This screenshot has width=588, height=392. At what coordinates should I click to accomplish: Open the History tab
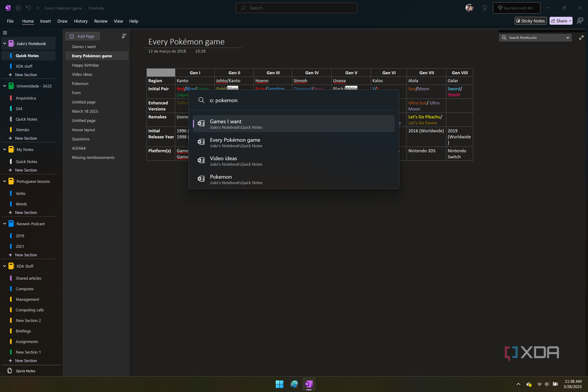click(81, 21)
